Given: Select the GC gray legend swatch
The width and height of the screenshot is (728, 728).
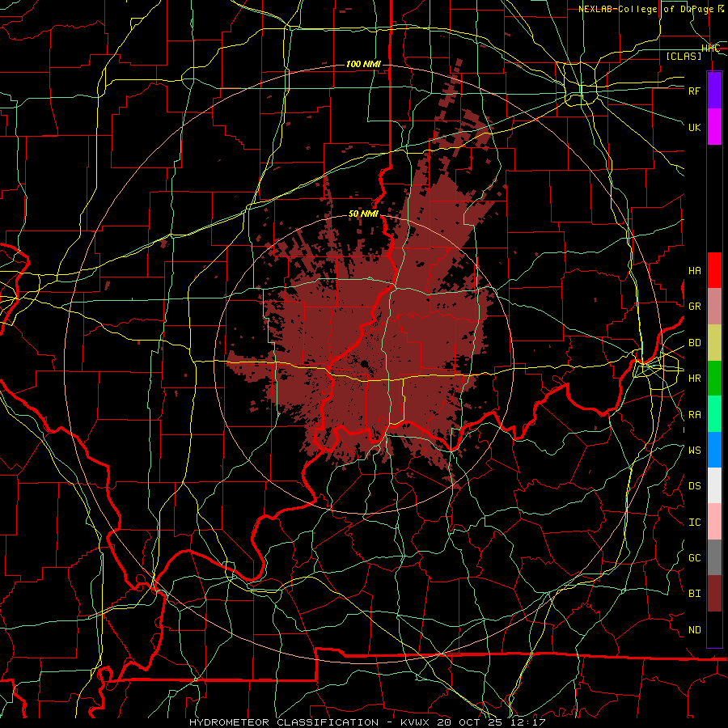Looking at the screenshot, I should pyautogui.click(x=714, y=557).
